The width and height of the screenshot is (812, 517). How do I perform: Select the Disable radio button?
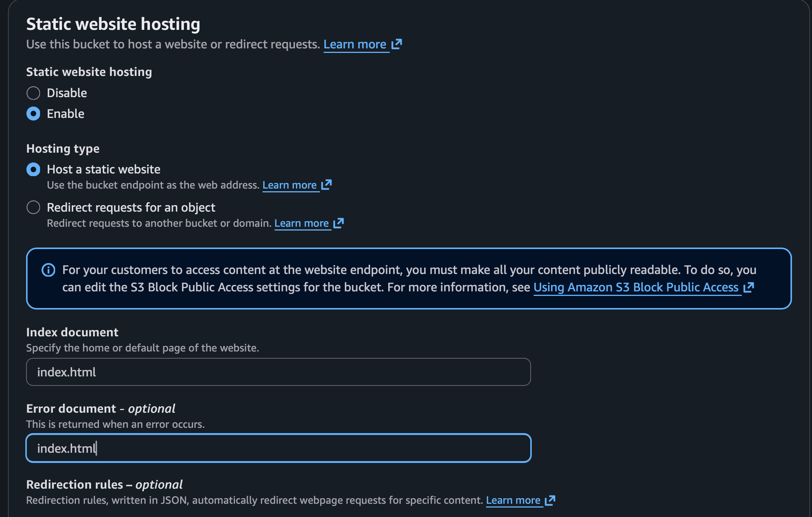(x=33, y=93)
